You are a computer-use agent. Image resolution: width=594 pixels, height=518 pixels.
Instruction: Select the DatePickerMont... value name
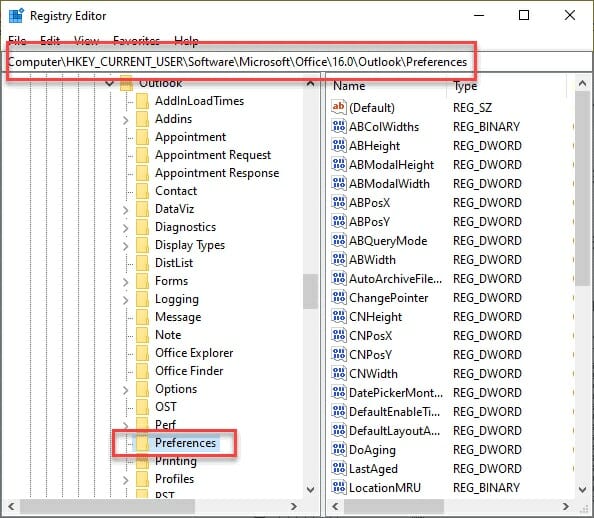click(x=395, y=393)
